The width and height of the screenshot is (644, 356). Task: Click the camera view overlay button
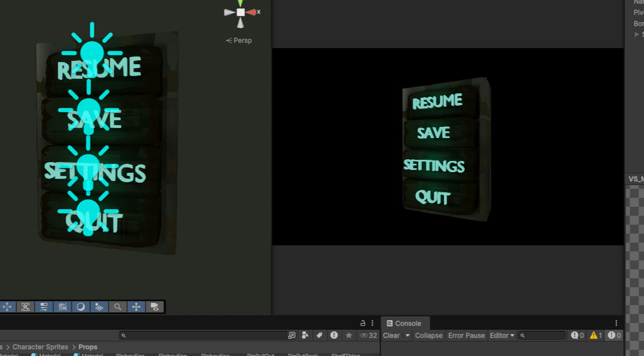coord(155,307)
